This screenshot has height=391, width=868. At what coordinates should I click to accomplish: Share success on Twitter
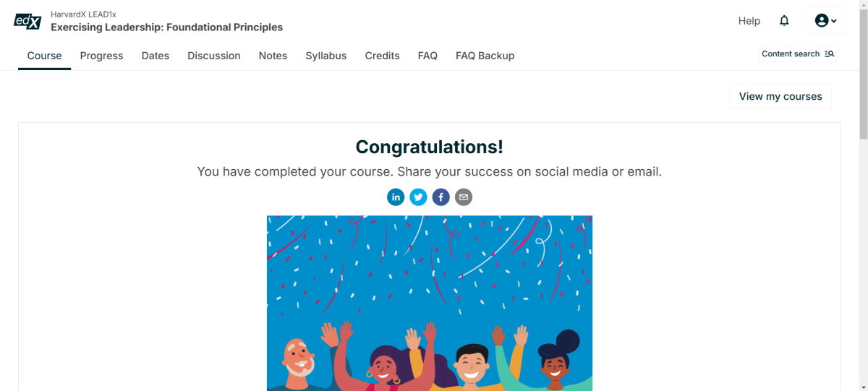click(418, 197)
